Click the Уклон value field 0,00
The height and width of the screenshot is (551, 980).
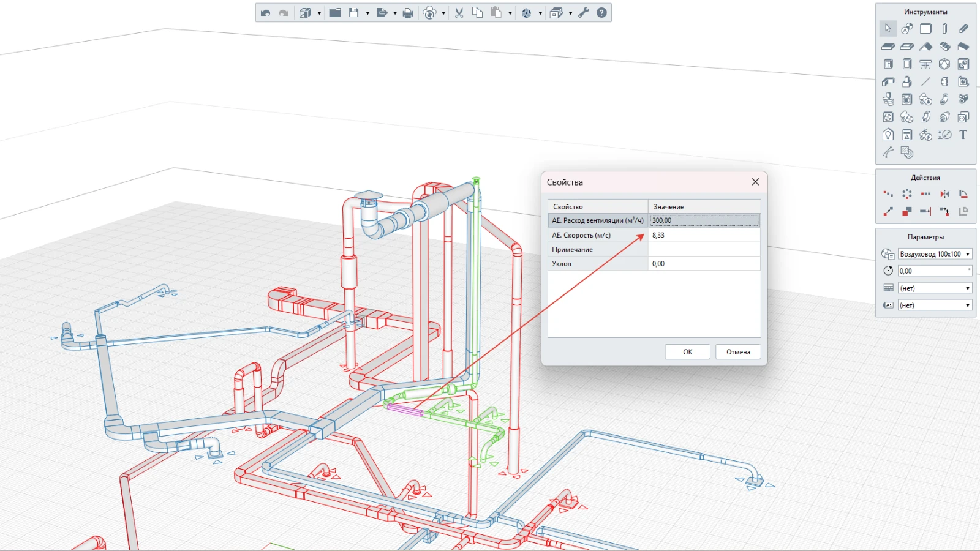click(x=704, y=264)
